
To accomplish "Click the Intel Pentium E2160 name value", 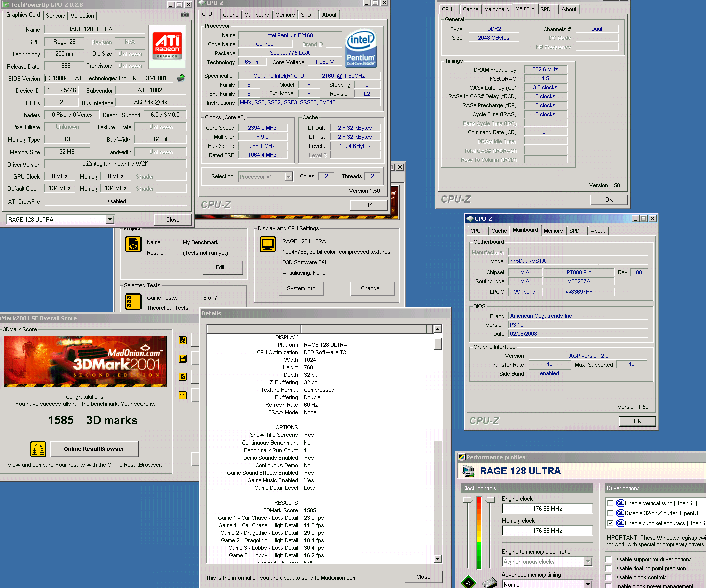I will tap(290, 35).
